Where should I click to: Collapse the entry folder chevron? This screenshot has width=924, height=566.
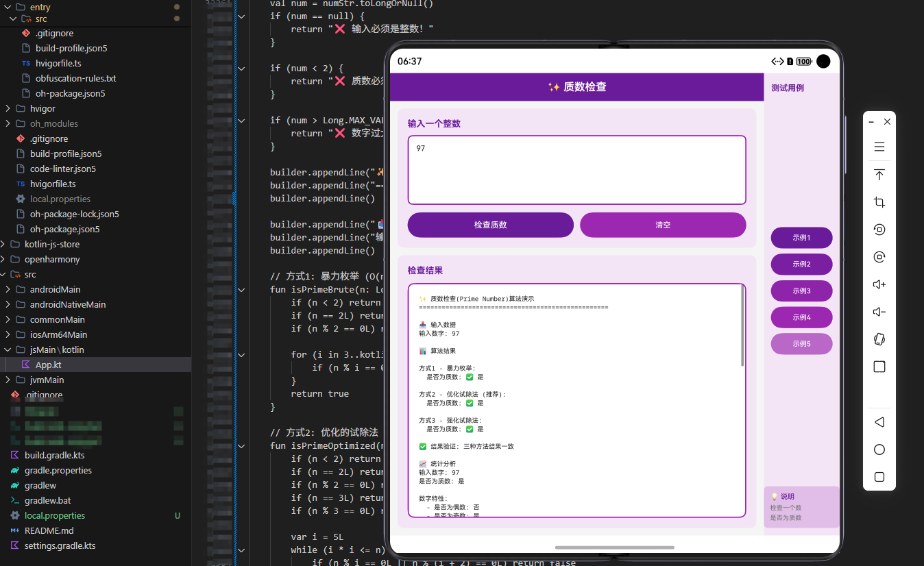point(8,7)
